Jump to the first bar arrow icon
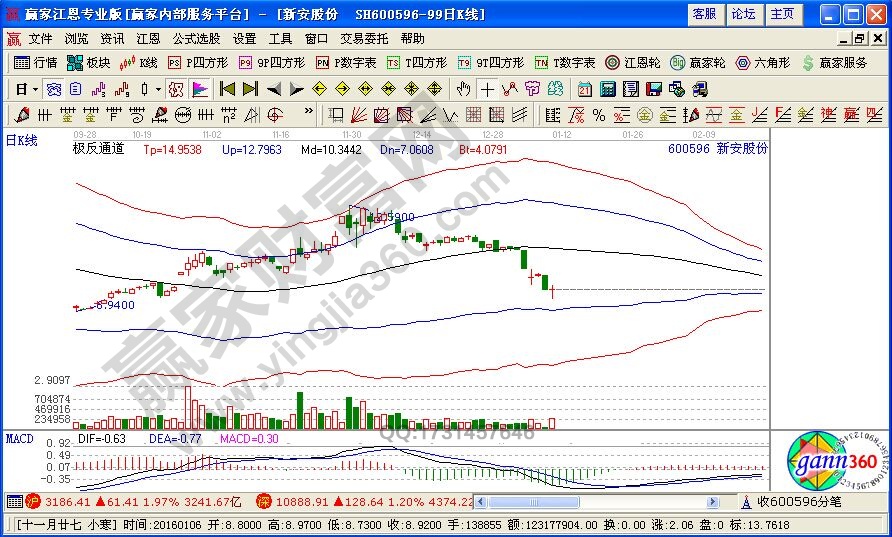892x537 pixels. pos(227,88)
